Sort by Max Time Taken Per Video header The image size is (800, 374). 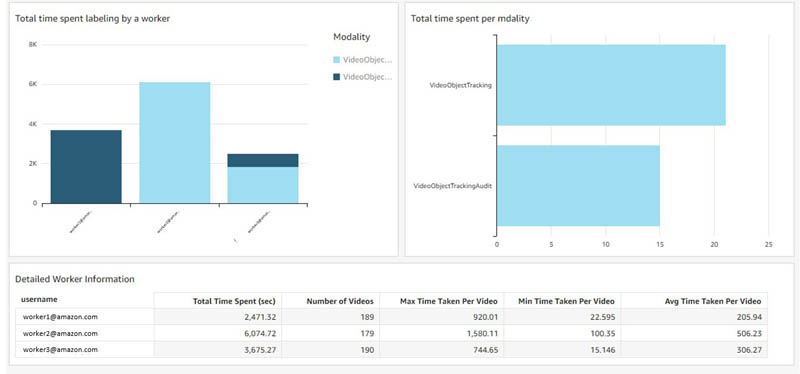click(x=449, y=301)
